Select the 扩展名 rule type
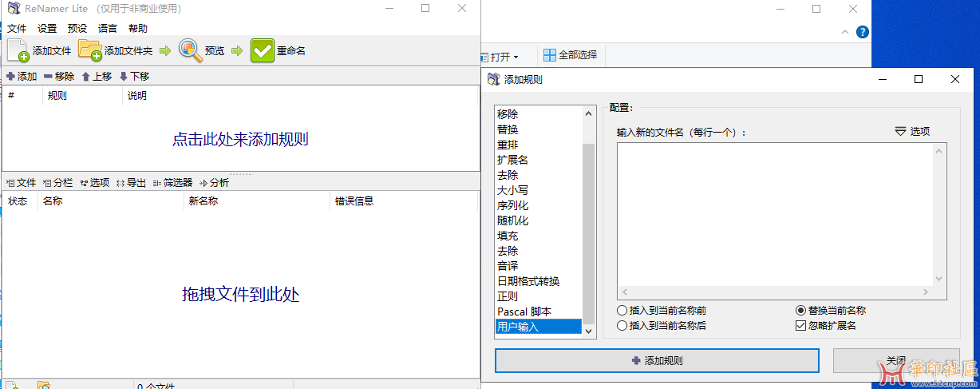Image resolution: width=980 pixels, height=389 pixels. coord(539,160)
